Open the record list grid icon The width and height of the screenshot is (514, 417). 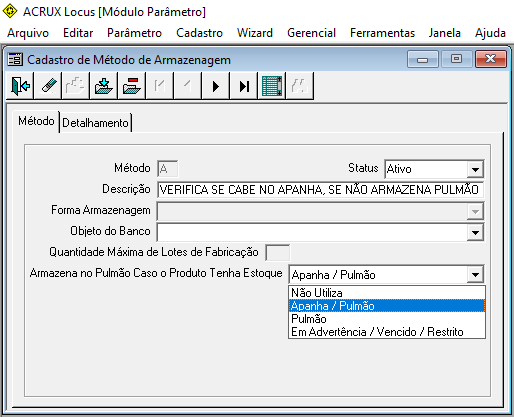click(x=272, y=86)
